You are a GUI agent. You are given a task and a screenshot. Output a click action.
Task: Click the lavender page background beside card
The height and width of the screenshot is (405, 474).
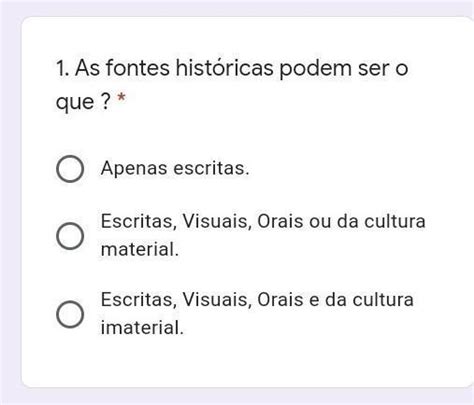tap(10, 200)
